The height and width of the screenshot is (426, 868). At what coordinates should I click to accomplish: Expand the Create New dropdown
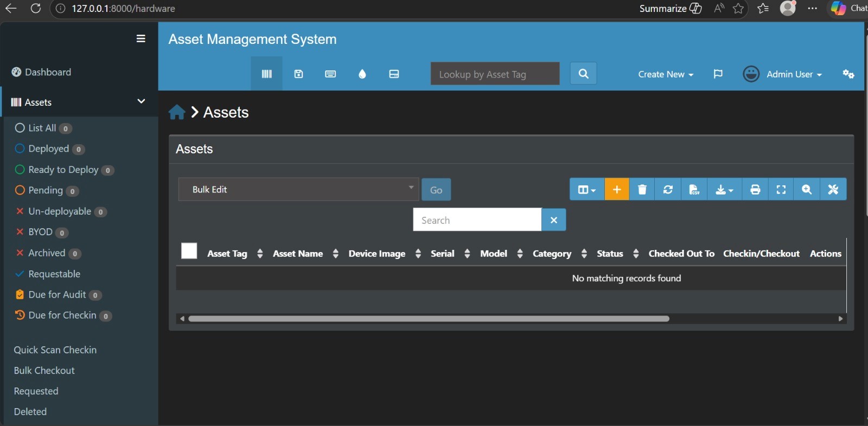(x=666, y=74)
